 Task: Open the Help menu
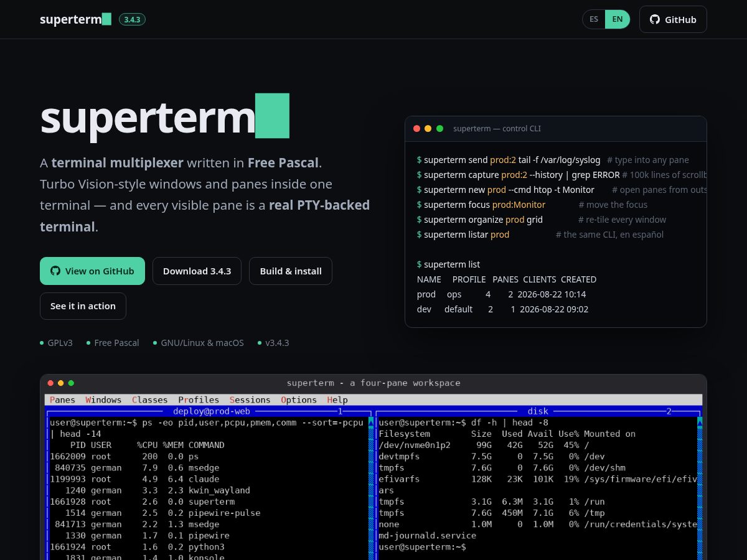pos(337,400)
